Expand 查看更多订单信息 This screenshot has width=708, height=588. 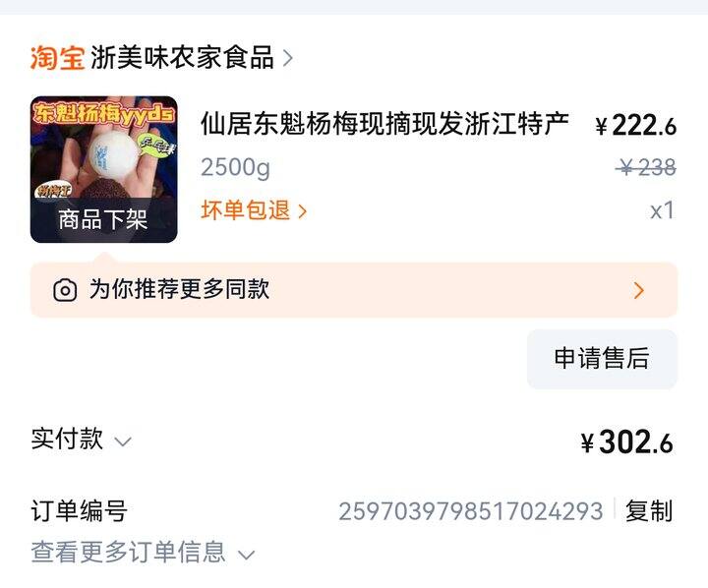coord(143,552)
